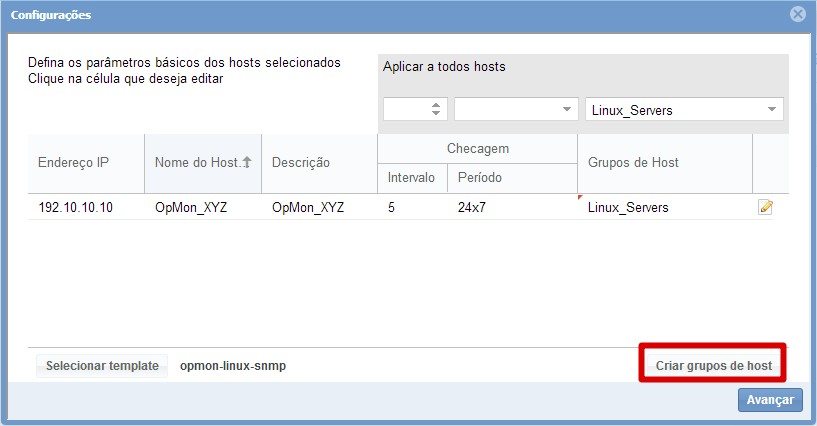Click the Descrição column header
Image resolution: width=817 pixels, height=426 pixels.
point(301,162)
